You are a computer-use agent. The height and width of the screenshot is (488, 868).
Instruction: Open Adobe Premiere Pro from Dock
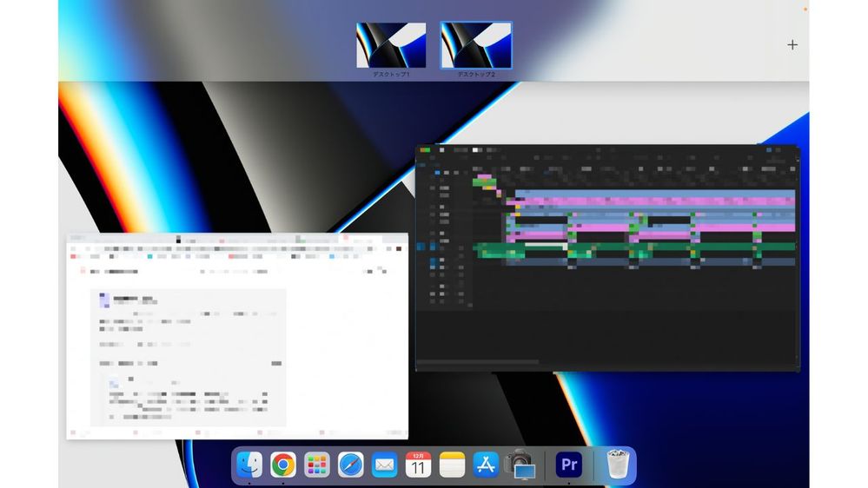click(569, 465)
